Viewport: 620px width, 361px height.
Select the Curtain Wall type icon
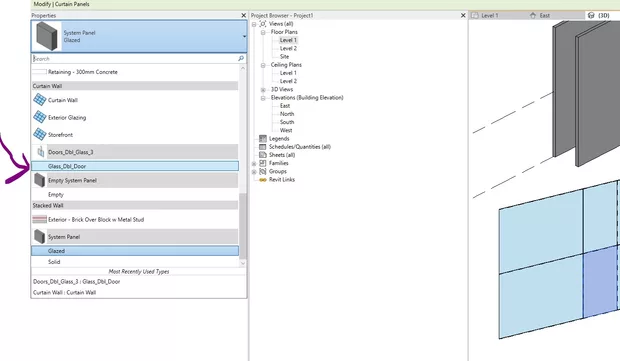[40, 100]
